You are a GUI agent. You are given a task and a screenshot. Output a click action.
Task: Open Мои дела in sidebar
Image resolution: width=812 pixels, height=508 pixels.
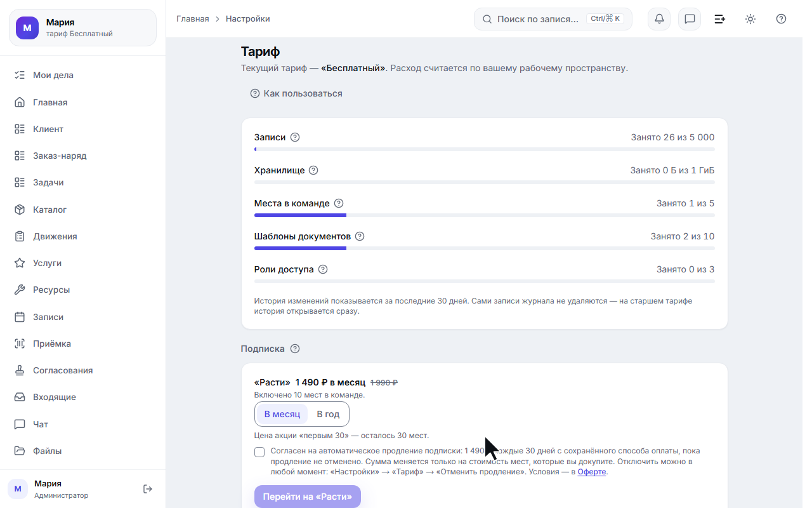click(x=82, y=75)
